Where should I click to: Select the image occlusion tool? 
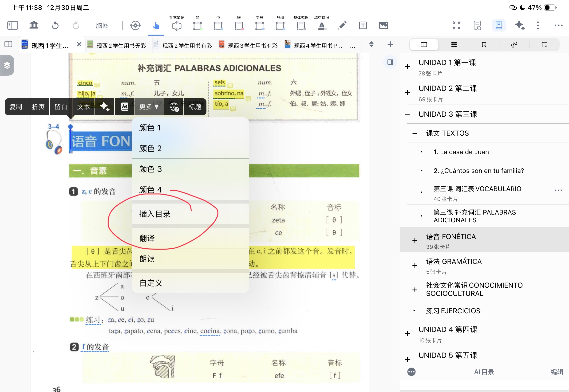point(383,25)
